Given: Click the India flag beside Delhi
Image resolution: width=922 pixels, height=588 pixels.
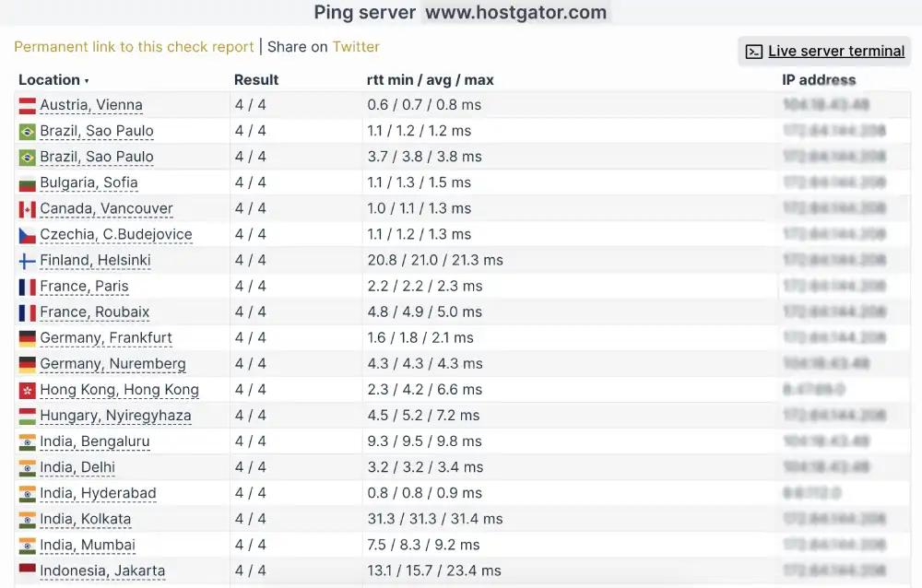Looking at the screenshot, I should (26, 466).
